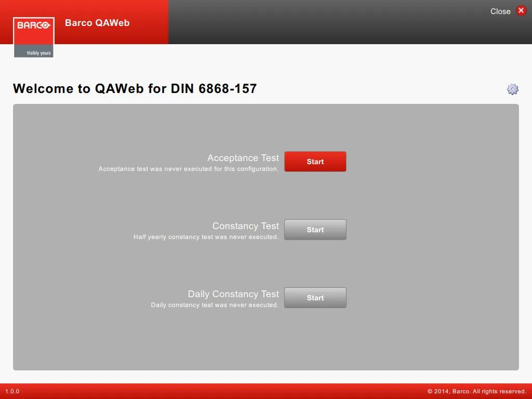Click the 1.0.0 version number

point(12,392)
